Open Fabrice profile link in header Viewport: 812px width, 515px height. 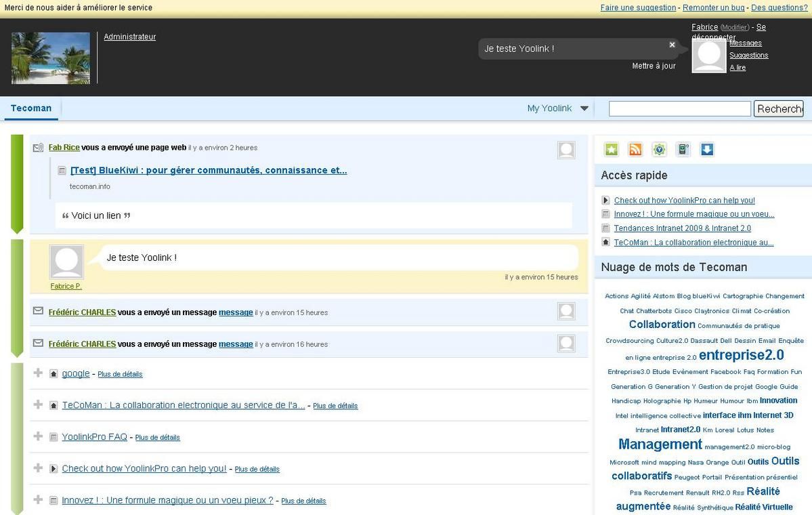(x=705, y=27)
